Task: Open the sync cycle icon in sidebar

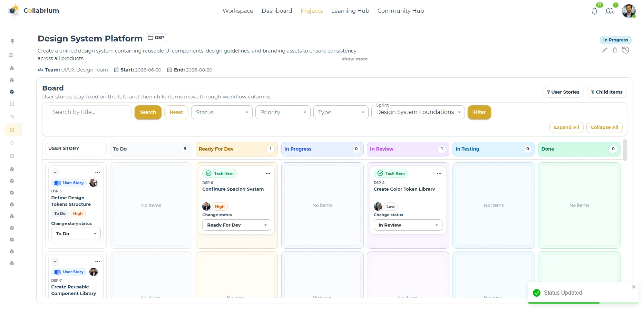Action: click(12, 143)
